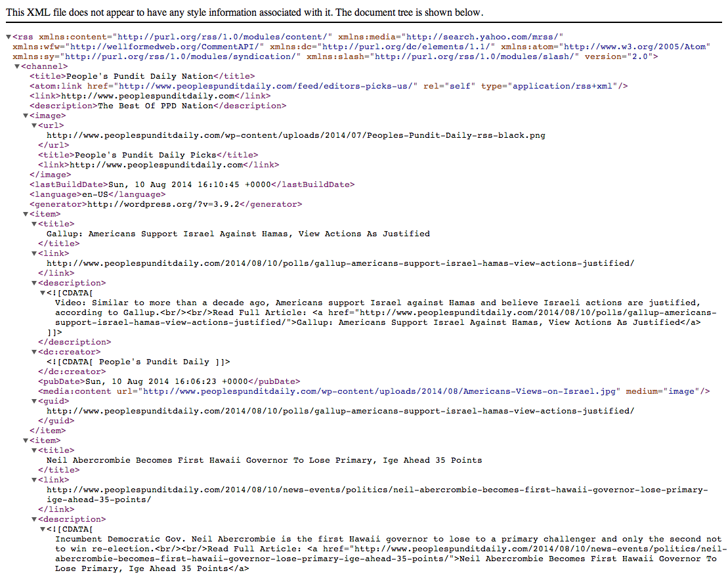Click the generator wordpress.org URL line
The height and width of the screenshot is (573, 728).
(165, 204)
